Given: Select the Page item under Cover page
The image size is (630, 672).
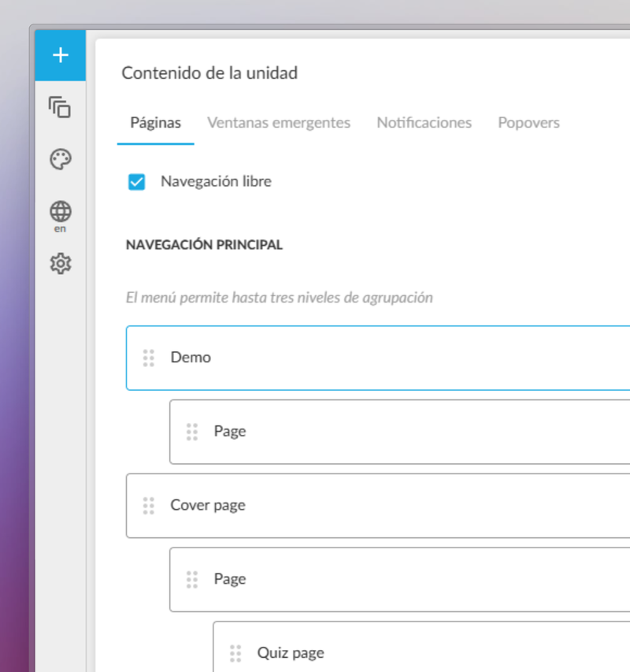Looking at the screenshot, I should click(399, 579).
